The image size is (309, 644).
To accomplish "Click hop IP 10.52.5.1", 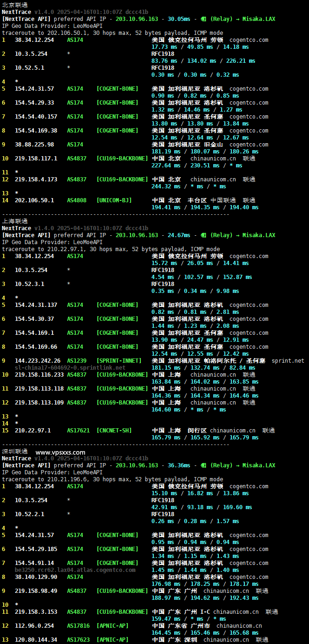I will click(x=29, y=68).
